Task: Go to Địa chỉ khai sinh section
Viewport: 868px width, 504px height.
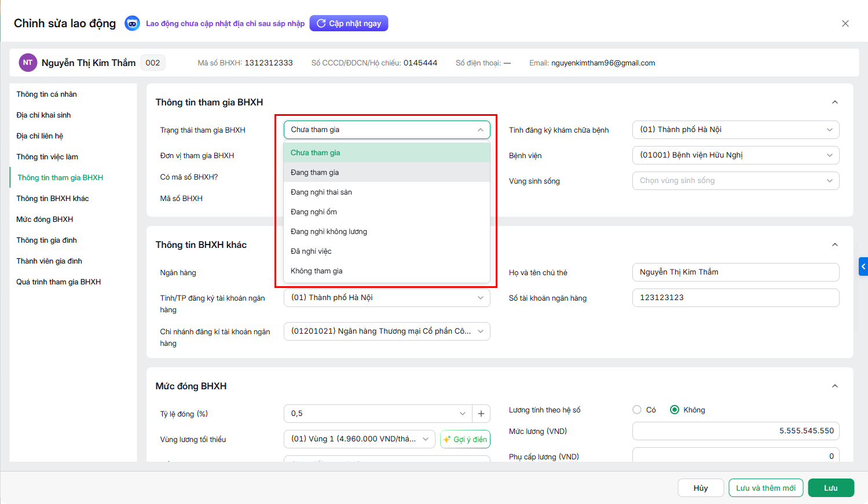Action: point(43,115)
